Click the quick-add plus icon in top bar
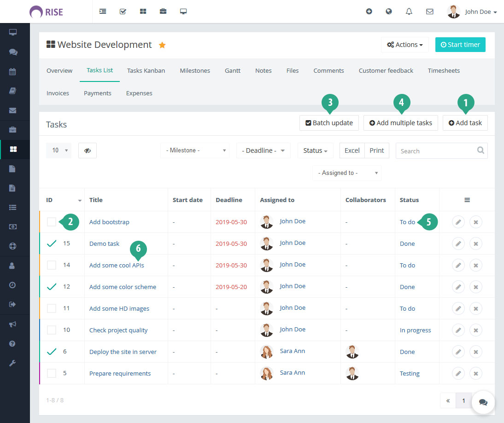 (369, 12)
